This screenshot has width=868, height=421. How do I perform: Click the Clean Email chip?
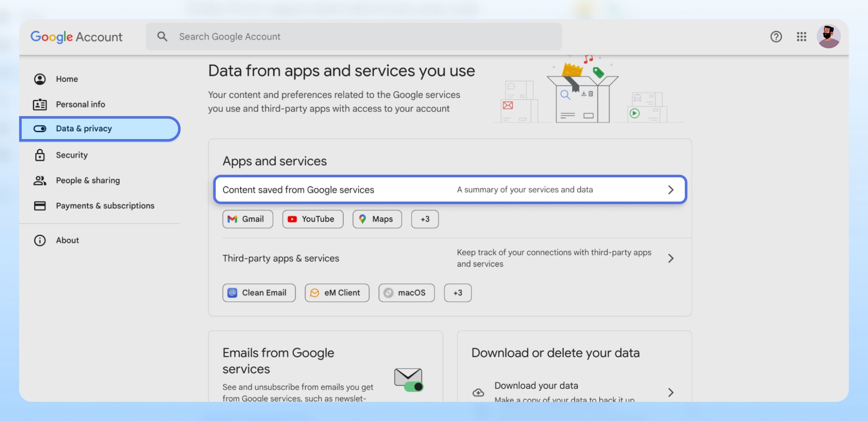(259, 293)
